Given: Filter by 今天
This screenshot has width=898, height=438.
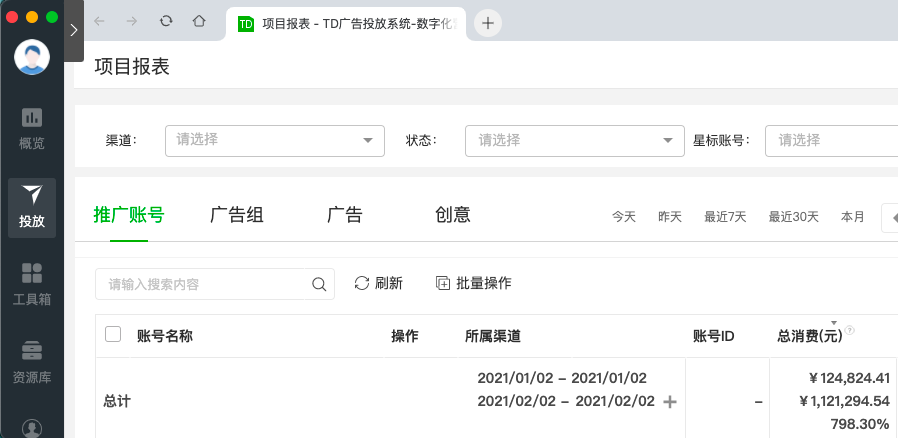Looking at the screenshot, I should click(624, 217).
